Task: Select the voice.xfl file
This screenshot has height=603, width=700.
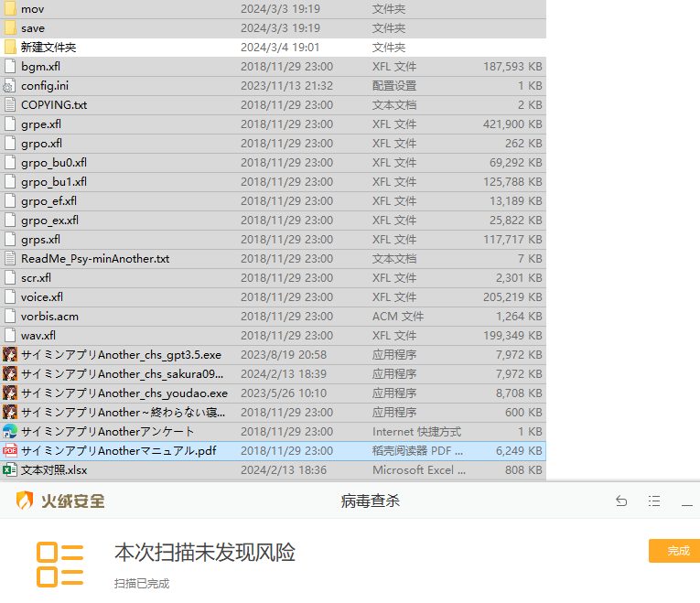Action: tap(42, 296)
